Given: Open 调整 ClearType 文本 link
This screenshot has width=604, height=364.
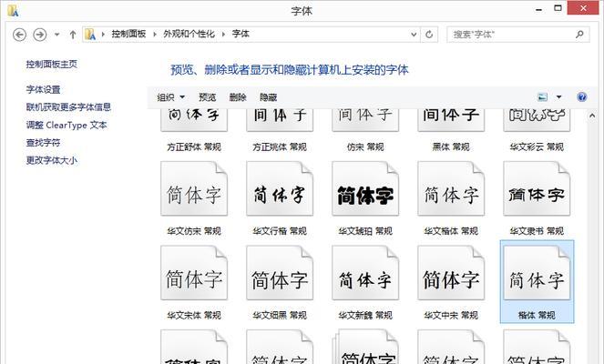Looking at the screenshot, I should (x=67, y=125).
